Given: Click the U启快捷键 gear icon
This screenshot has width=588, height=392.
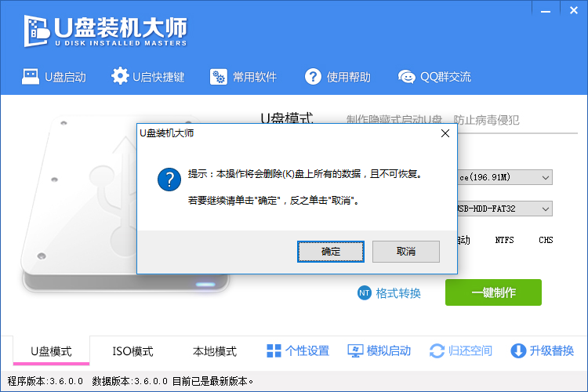Looking at the screenshot, I should (x=120, y=76).
